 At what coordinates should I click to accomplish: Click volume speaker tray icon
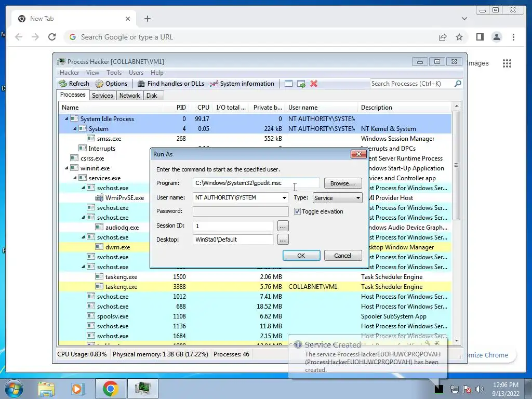480,389
